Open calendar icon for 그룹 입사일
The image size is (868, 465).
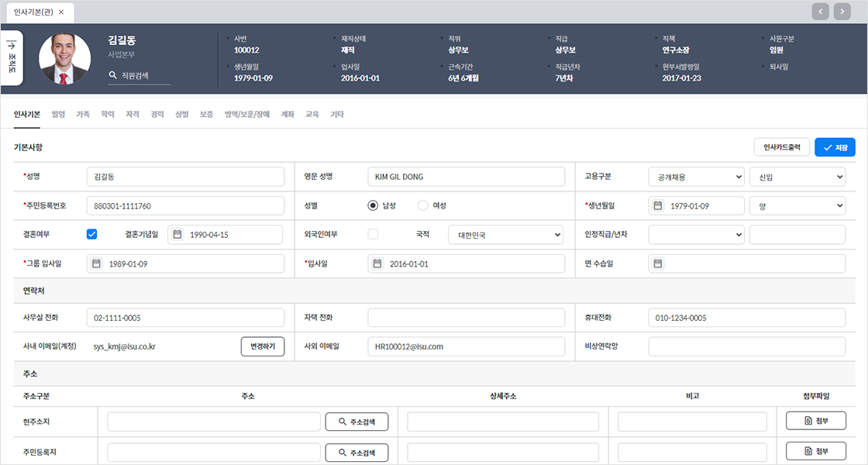click(96, 263)
